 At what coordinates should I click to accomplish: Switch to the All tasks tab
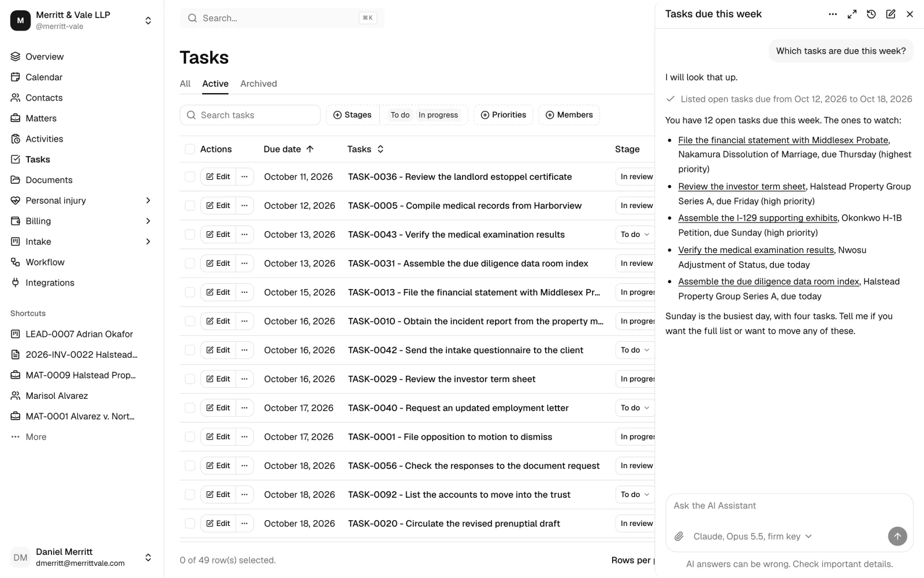pyautogui.click(x=185, y=84)
